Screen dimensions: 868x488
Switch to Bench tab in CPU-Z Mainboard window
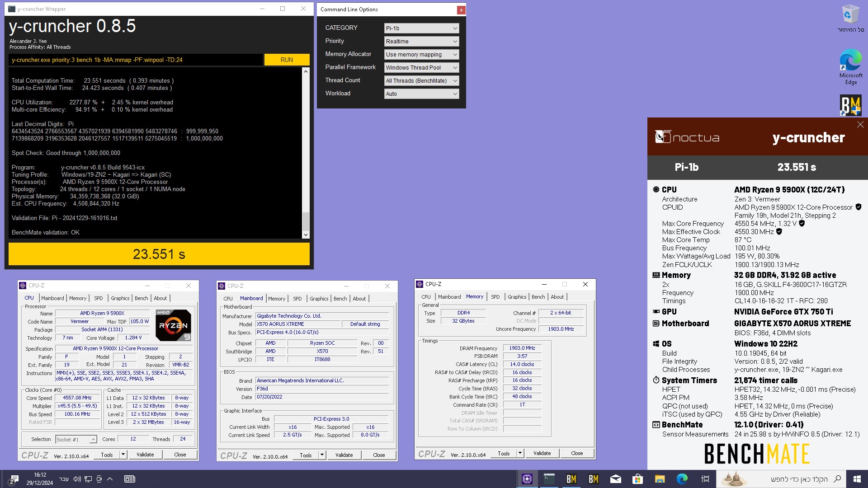pos(340,299)
